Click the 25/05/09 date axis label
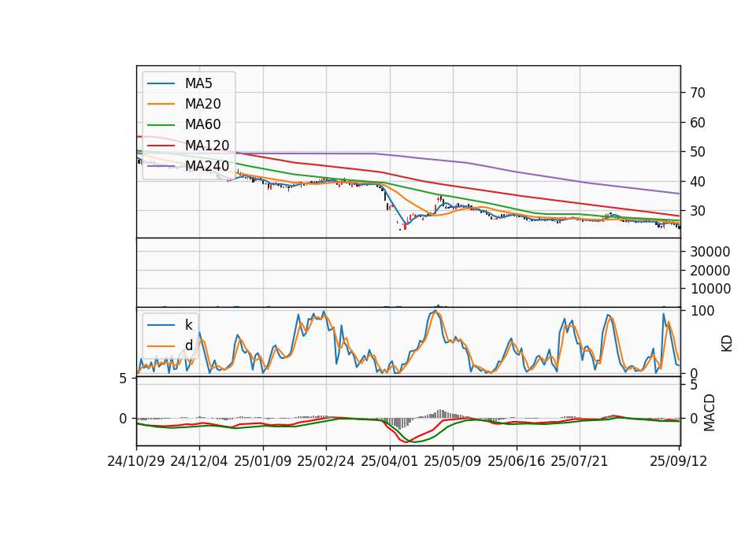This screenshot has height=543, width=756. pyautogui.click(x=453, y=461)
